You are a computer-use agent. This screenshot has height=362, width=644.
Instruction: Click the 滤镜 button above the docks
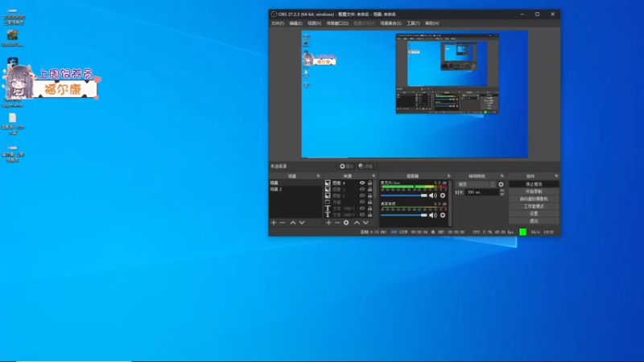point(365,167)
